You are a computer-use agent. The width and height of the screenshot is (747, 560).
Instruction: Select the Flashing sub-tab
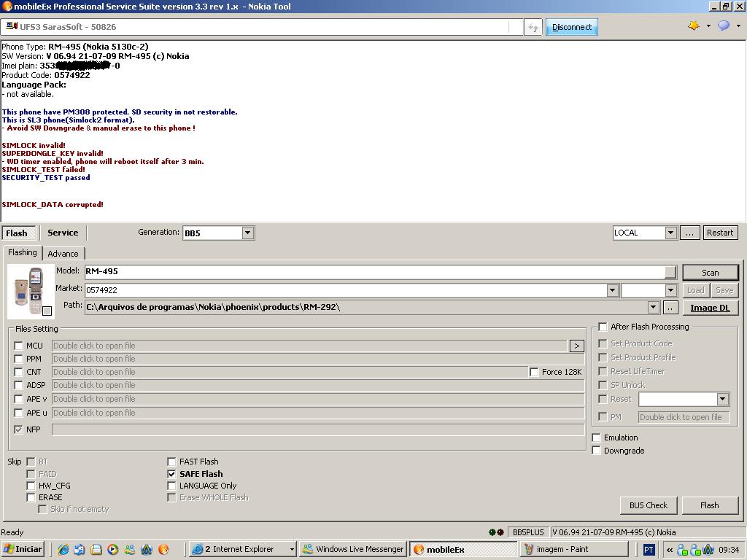(x=23, y=252)
